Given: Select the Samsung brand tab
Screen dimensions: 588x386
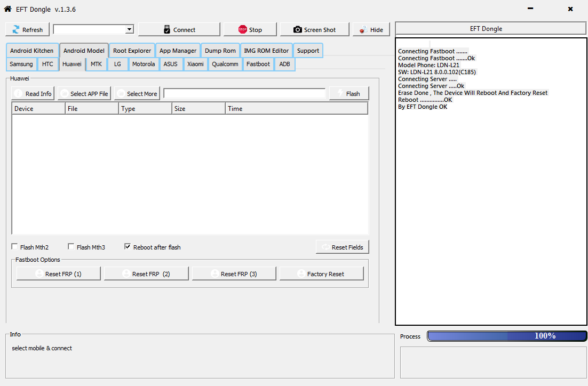Looking at the screenshot, I should click(21, 64).
